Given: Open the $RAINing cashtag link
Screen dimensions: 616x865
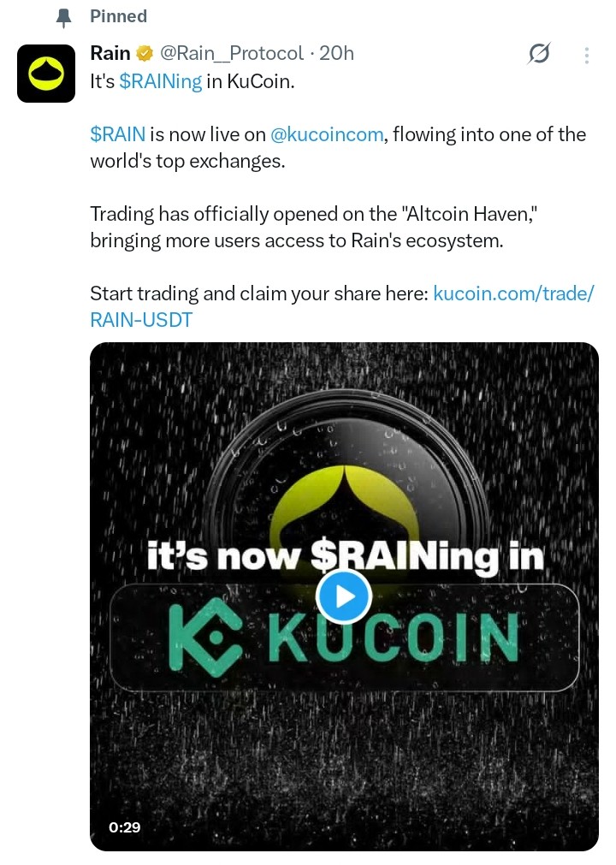Looking at the screenshot, I should [x=161, y=81].
